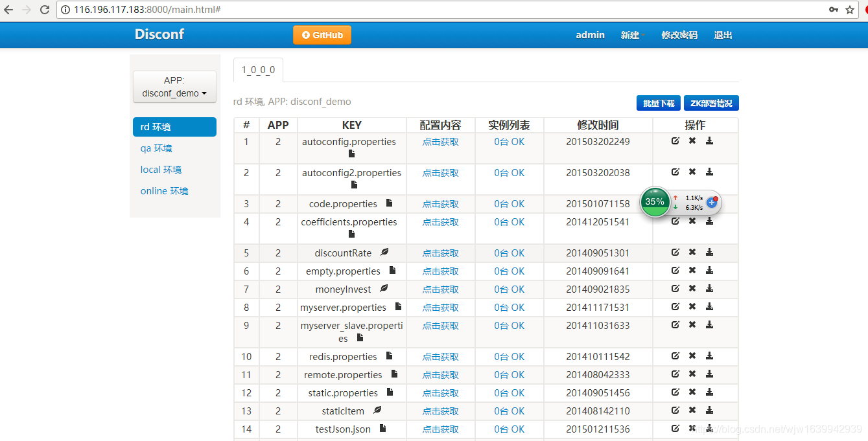This screenshot has height=441, width=868.
Task: Click 点击获取 for remote.properties
Action: pos(441,375)
